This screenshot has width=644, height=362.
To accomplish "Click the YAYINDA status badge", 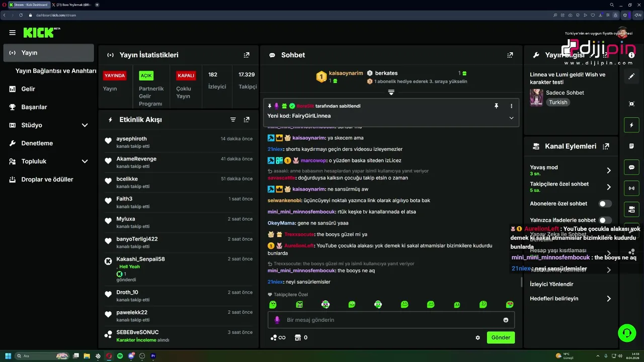I will pos(115,76).
